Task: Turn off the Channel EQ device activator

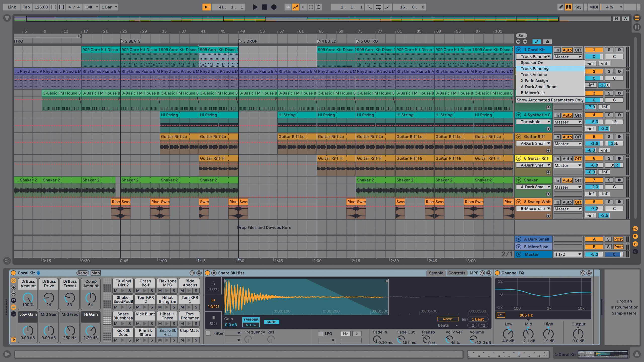Action: click(x=497, y=273)
